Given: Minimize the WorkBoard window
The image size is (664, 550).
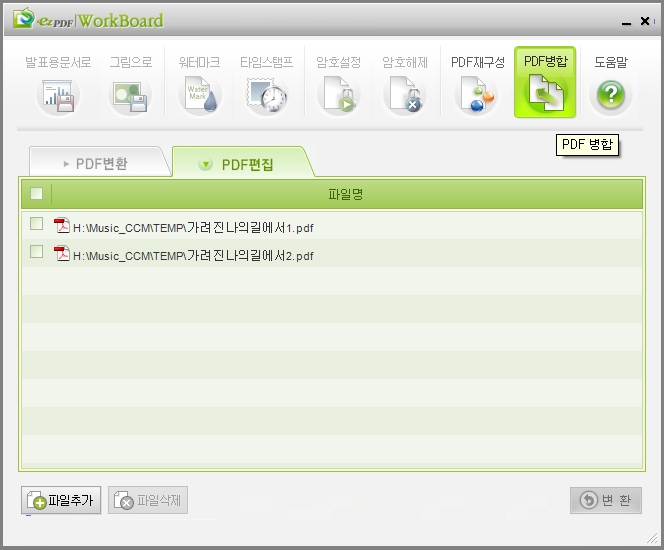Looking at the screenshot, I should click(626, 22).
